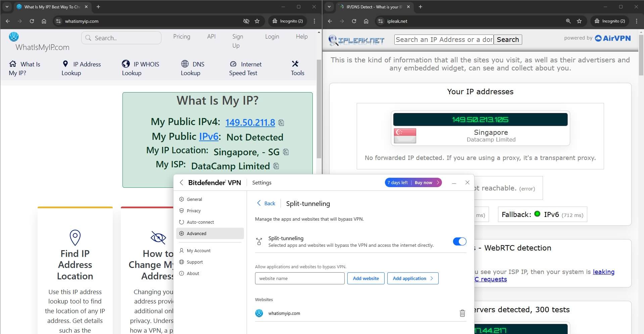Viewport: 644px width, 334px height.
Task: Open Chrome's three-dot menu on right window
Action: (x=636, y=21)
